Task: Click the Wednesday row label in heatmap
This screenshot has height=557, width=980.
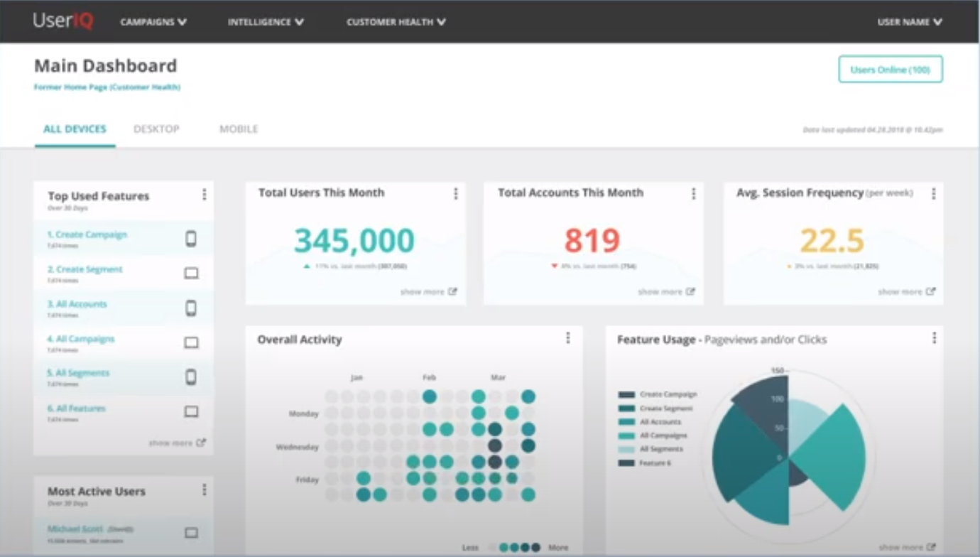Action: [x=298, y=448]
